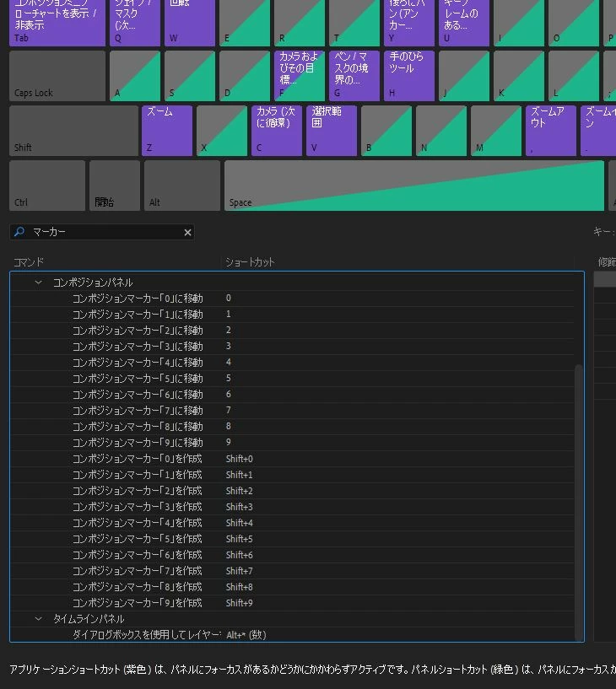616x689 pixels.
Task: Select the V key (選択範囲)
Action: click(332, 131)
